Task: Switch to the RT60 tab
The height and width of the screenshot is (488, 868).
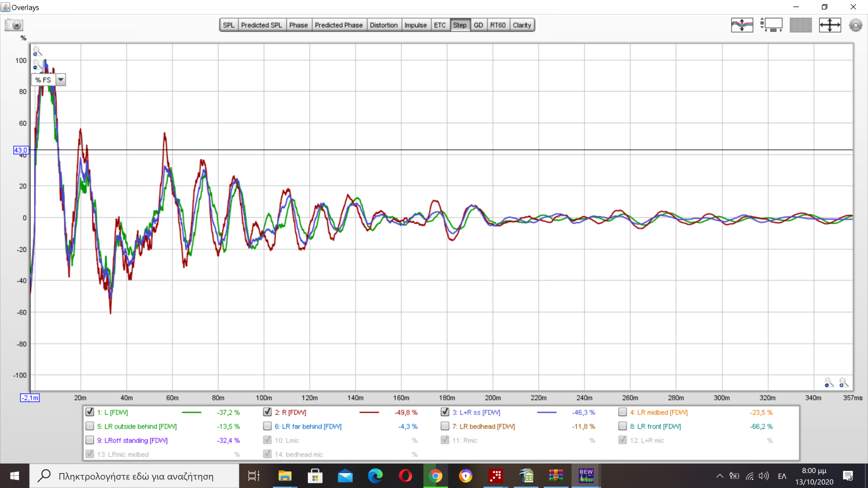Action: (x=498, y=25)
